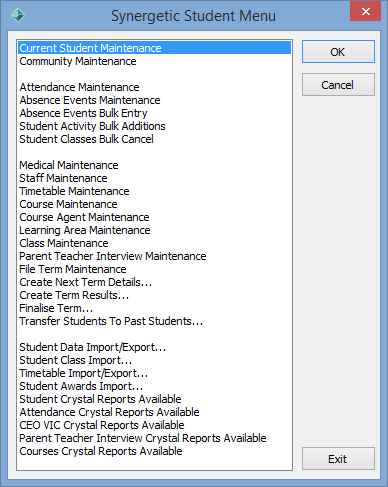Pick File Term Maintenance
Image resolution: width=388 pixels, height=487 pixels.
click(x=73, y=269)
